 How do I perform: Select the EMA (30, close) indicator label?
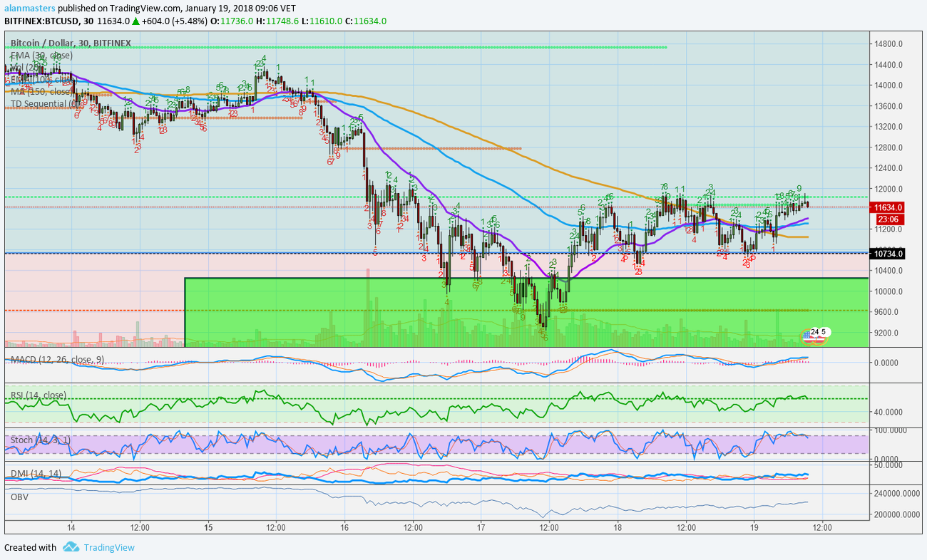coord(41,54)
